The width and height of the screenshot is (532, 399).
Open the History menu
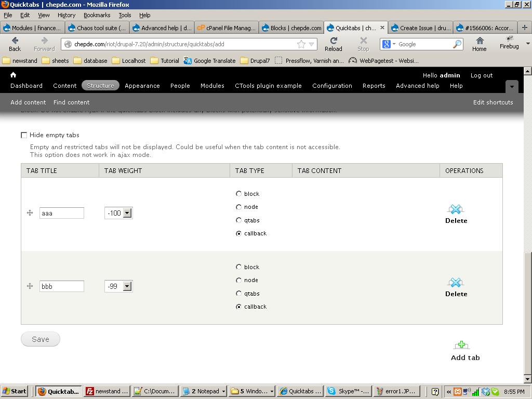tap(66, 15)
